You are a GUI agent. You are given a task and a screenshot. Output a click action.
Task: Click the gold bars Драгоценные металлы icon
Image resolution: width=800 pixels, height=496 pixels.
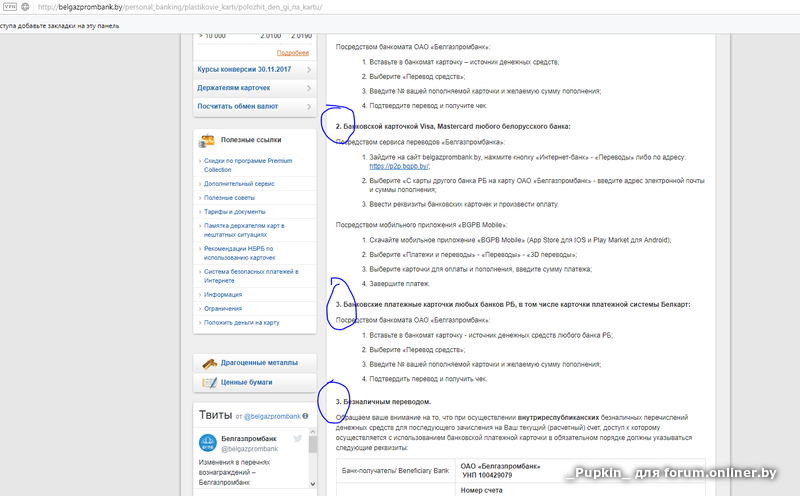click(209, 363)
